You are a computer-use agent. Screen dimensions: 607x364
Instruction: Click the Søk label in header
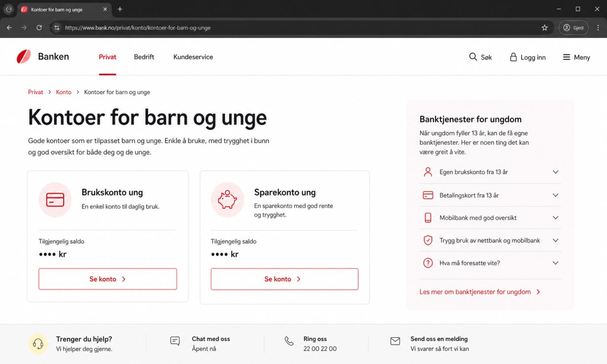point(486,58)
